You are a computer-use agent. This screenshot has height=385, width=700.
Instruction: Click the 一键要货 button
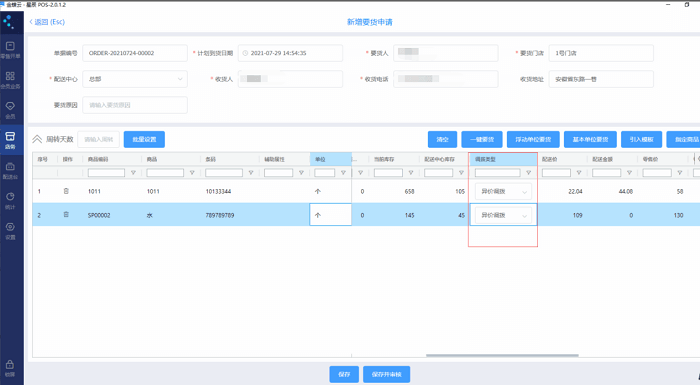click(482, 139)
